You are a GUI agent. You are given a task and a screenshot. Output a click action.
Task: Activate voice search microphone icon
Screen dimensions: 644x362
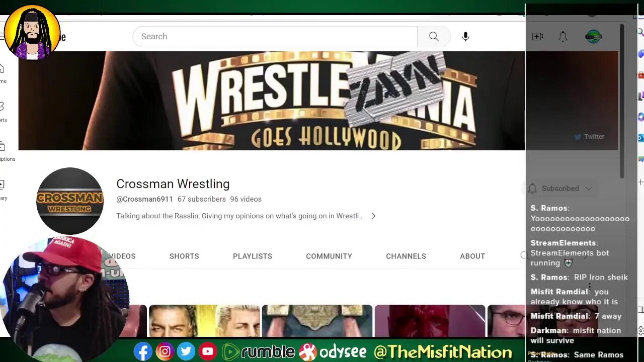click(465, 36)
